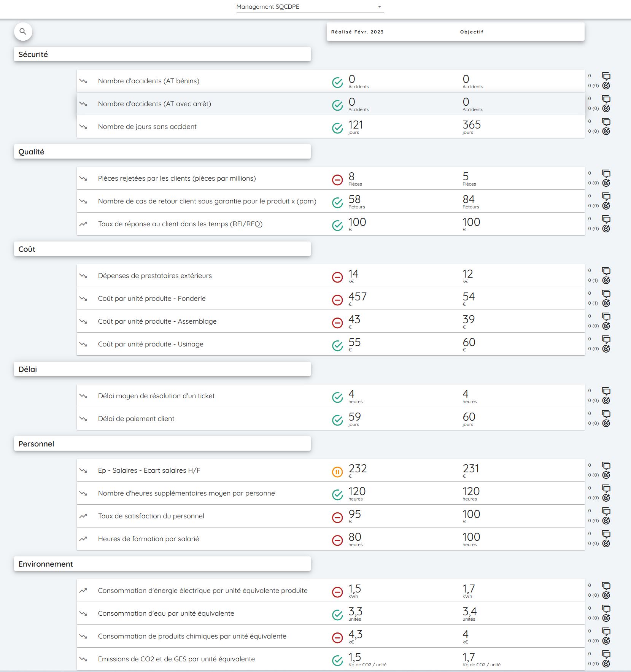Open the Management SQCDPE dropdown

point(308,6)
